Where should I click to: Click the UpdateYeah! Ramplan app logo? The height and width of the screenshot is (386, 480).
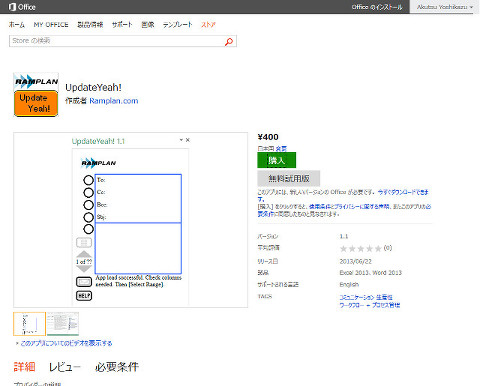coord(36,95)
